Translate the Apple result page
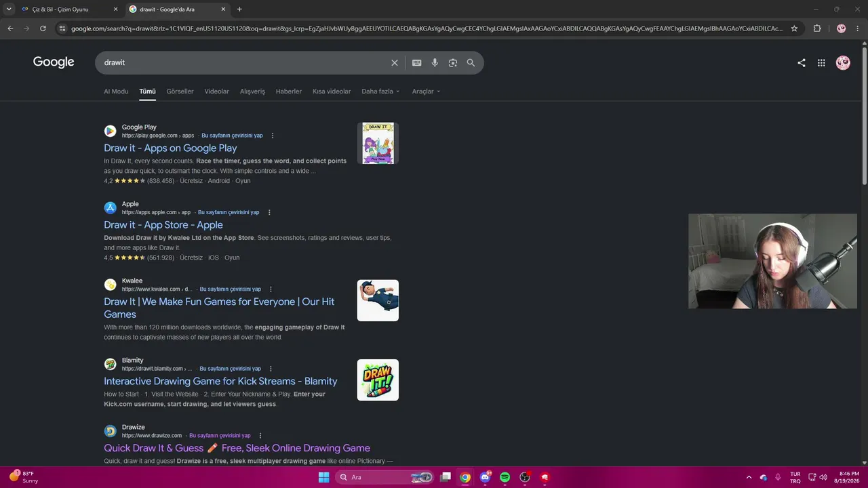The width and height of the screenshot is (868, 488). 229,212
